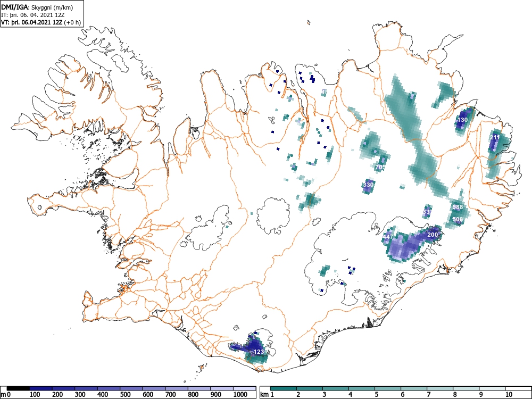This screenshot has width=532, height=399.
Task: Pick the 500–600 m purple legend swatch
Action: [x=131, y=388]
